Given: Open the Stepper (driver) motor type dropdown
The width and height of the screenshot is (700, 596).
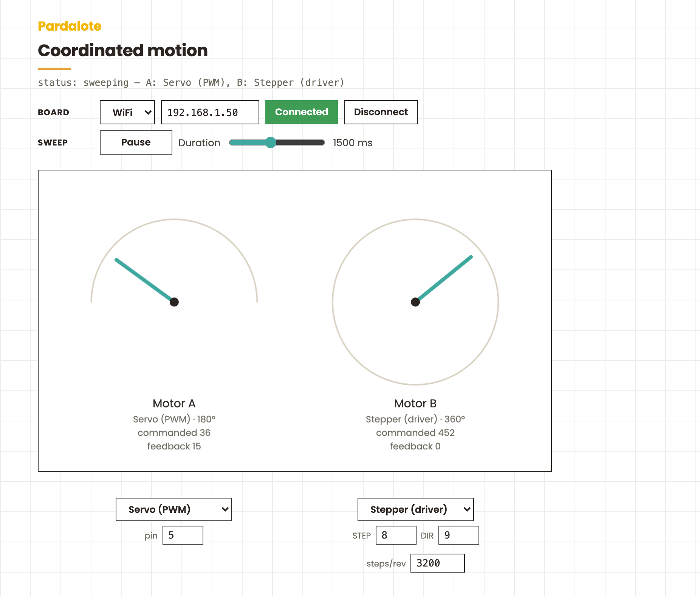Looking at the screenshot, I should click(416, 509).
